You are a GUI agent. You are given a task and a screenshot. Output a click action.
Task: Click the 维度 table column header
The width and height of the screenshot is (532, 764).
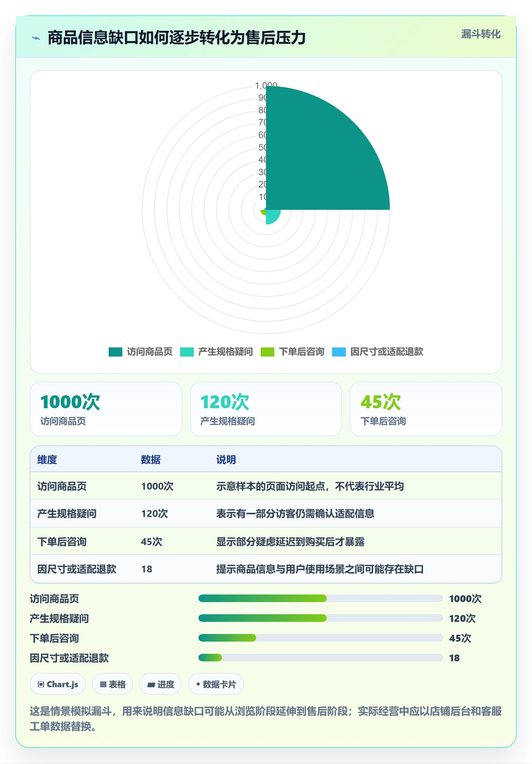pos(47,460)
